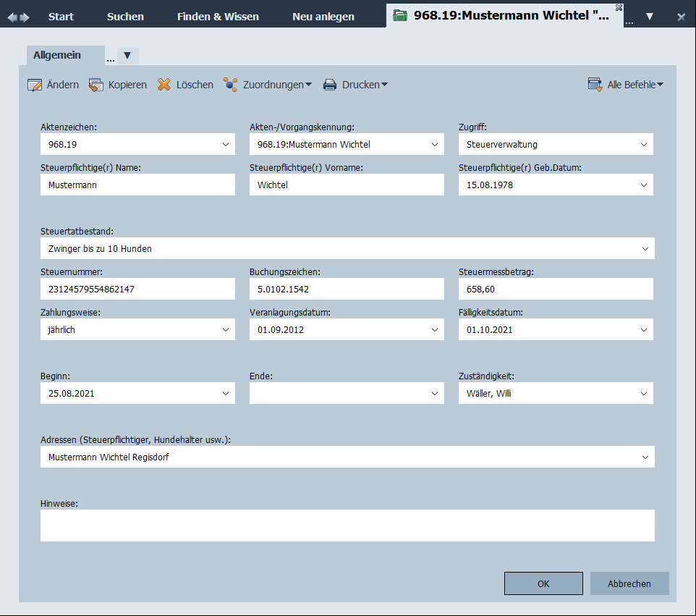
Task: Expand the Zuständigkeit dropdown
Action: (x=643, y=394)
